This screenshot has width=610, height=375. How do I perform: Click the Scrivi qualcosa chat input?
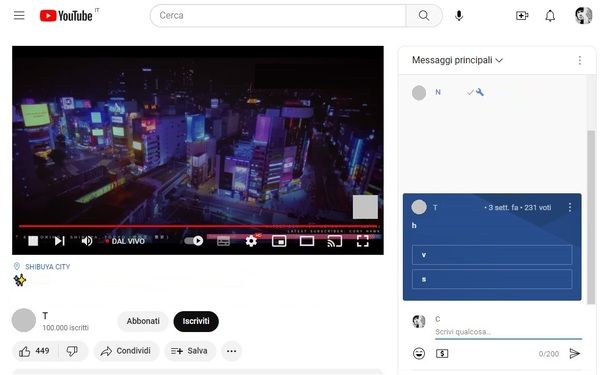click(x=508, y=332)
